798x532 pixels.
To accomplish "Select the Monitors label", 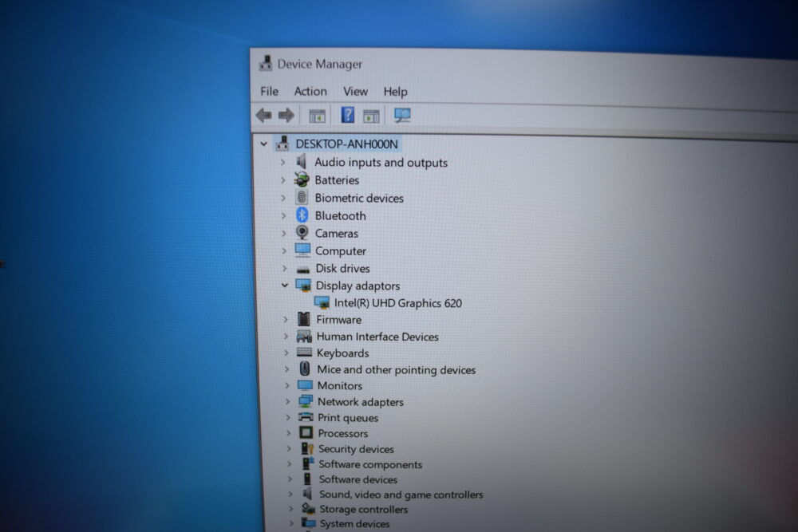I will pos(339,385).
